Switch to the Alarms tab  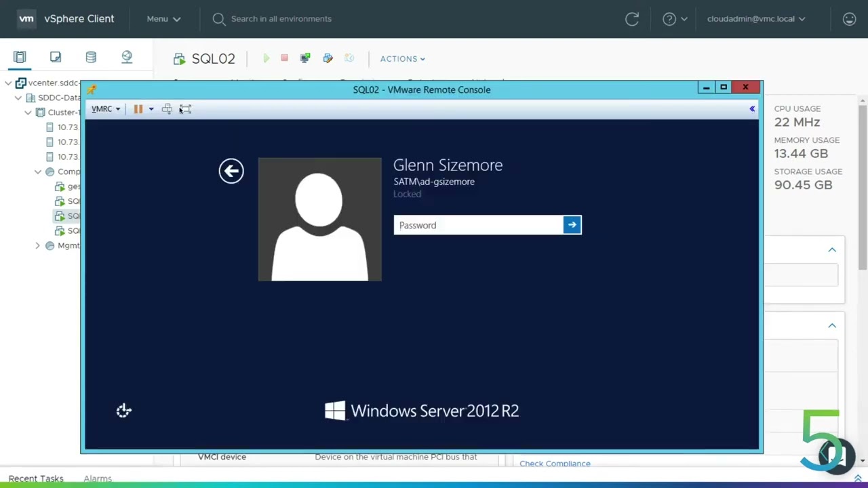[x=98, y=479]
